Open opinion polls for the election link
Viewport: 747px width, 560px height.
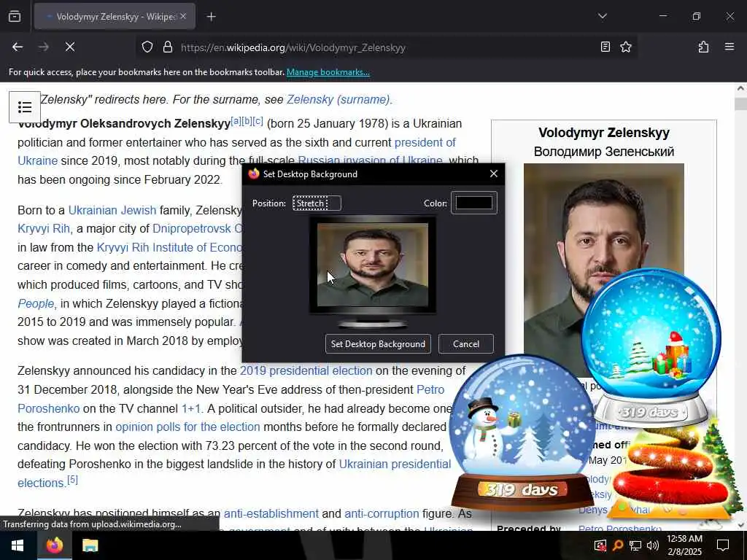[x=187, y=427]
